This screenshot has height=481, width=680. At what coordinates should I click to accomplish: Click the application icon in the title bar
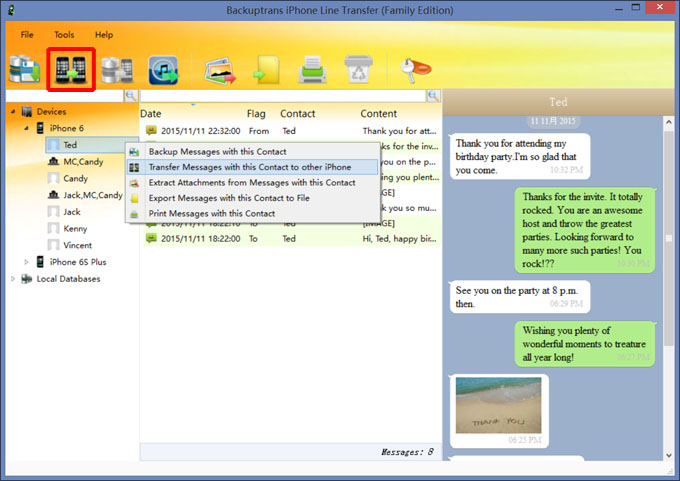point(12,10)
